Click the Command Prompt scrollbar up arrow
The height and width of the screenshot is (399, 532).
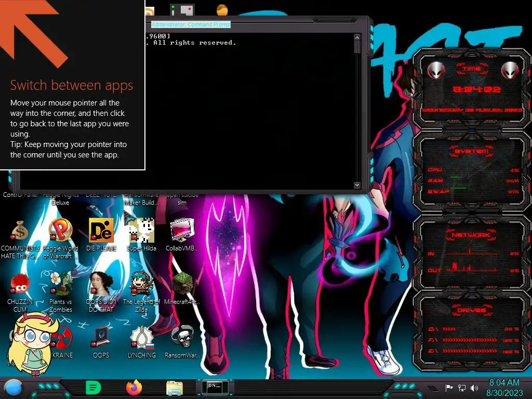point(357,37)
